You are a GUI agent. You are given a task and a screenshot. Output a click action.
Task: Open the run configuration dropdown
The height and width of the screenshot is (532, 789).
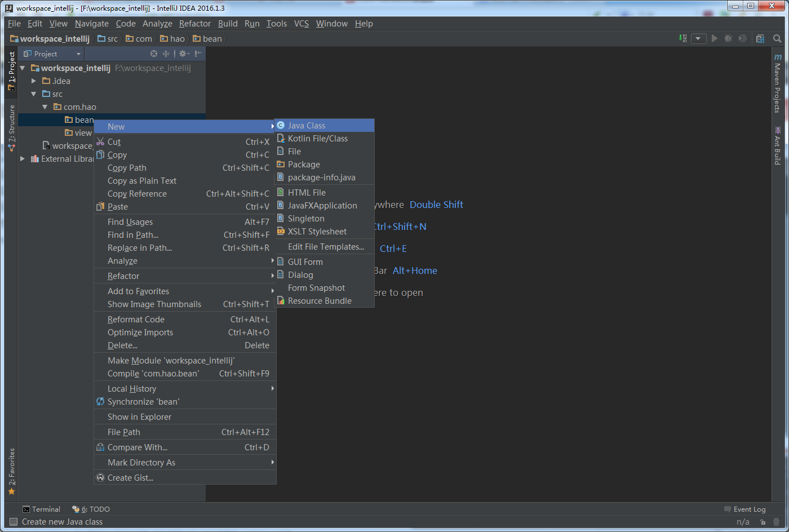(698, 38)
